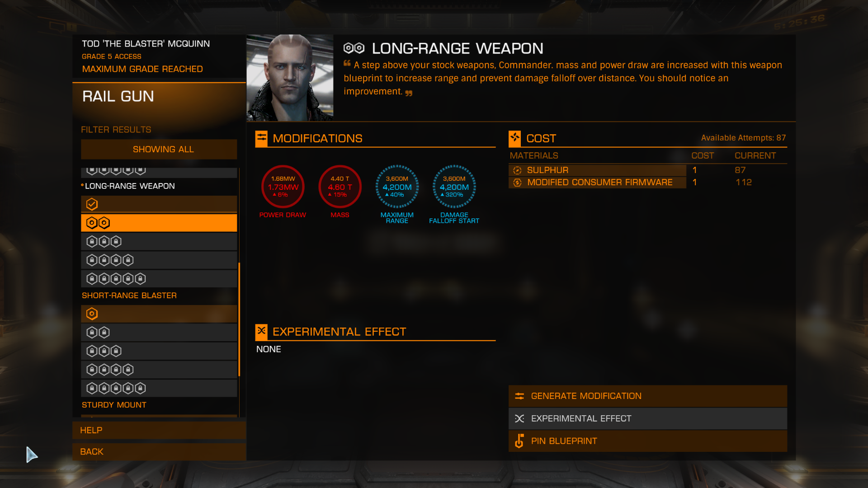The image size is (868, 488).
Task: Select the grade 1 Short-Range Blaster row
Action: point(159,314)
